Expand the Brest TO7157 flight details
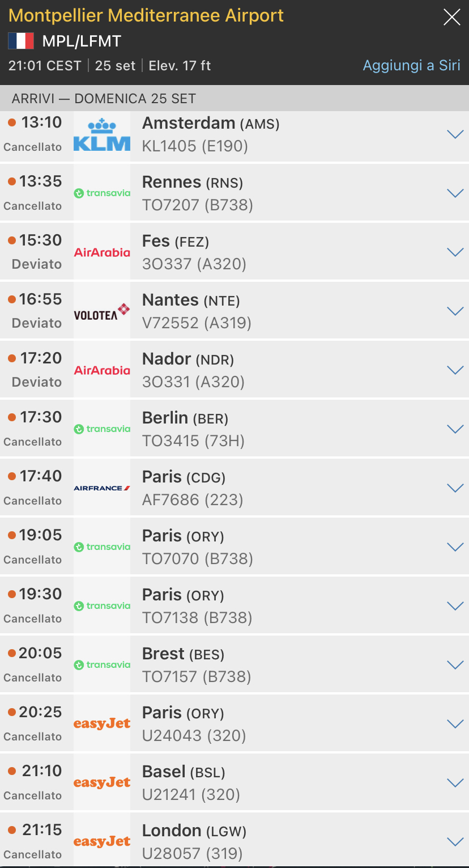The image size is (469, 868). click(455, 665)
